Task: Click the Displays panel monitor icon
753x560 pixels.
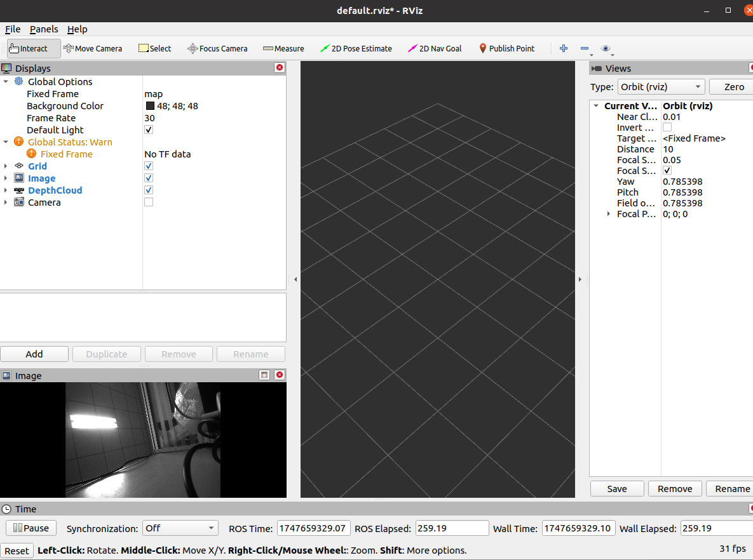Action: [x=6, y=68]
